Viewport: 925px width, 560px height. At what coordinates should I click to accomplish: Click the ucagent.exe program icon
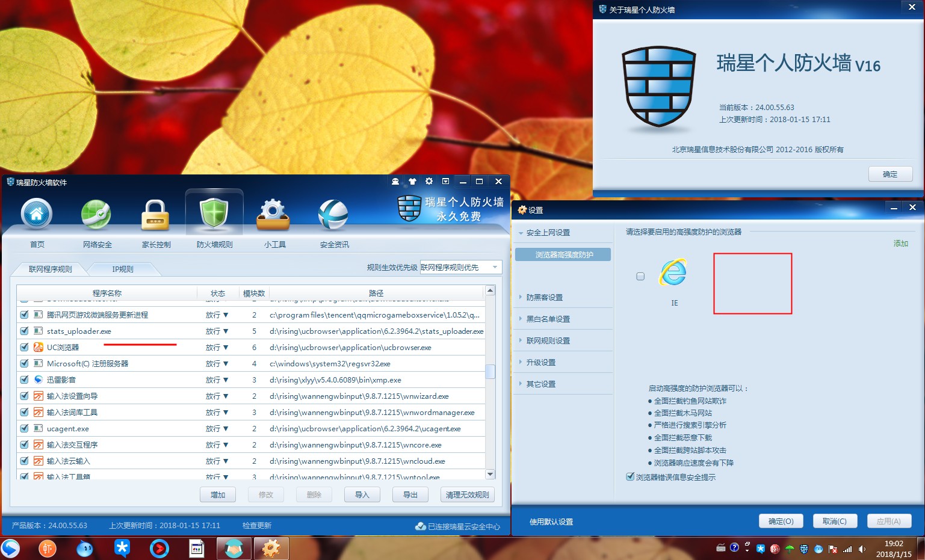pyautogui.click(x=39, y=428)
